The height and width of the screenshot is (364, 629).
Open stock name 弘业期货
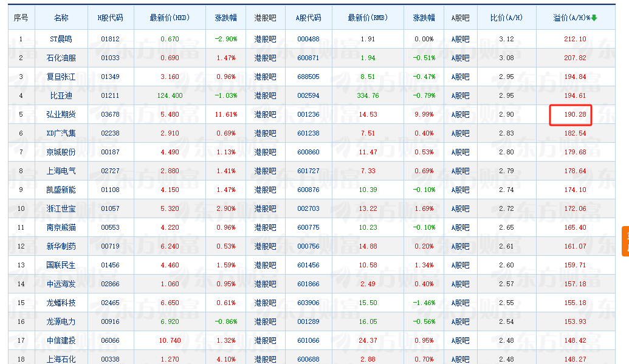pos(61,114)
